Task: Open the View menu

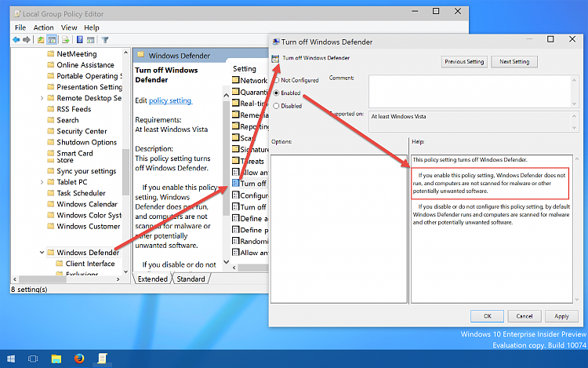Action: 69,27
